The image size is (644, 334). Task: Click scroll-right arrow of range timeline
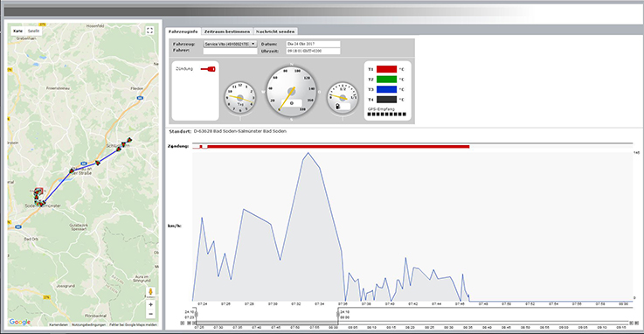click(x=637, y=324)
